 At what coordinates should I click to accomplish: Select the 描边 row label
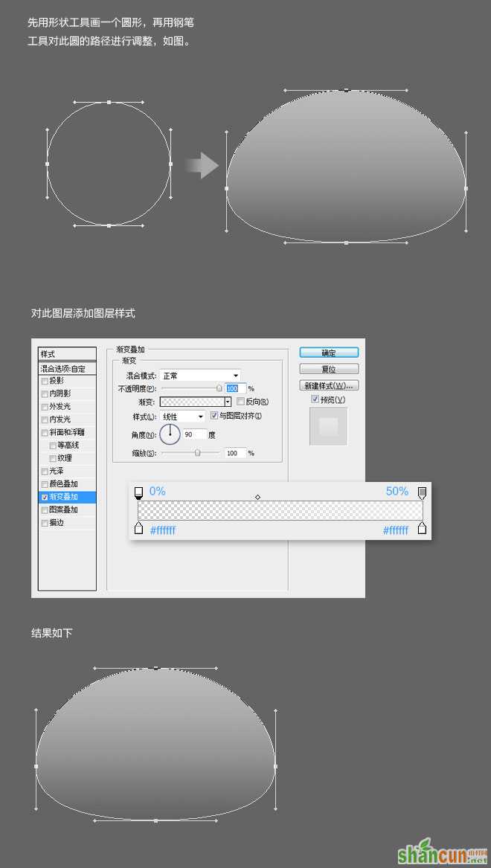[57, 523]
